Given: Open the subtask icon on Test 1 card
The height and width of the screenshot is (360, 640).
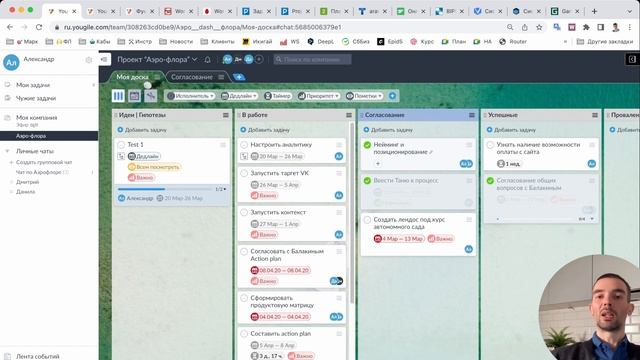Looking at the screenshot, I should (x=121, y=156).
